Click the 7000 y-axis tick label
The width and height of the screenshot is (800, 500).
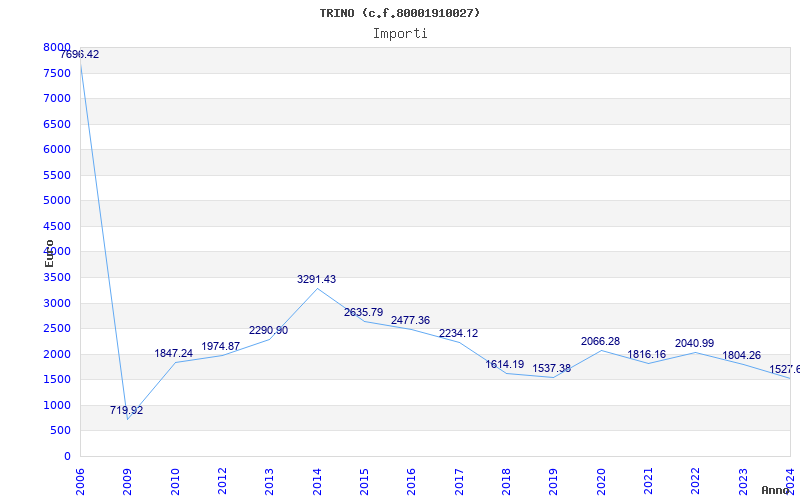tap(57, 98)
